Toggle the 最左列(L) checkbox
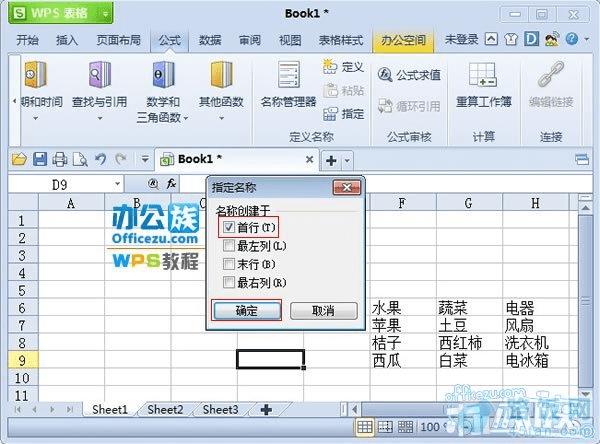600x444 pixels. (x=229, y=245)
